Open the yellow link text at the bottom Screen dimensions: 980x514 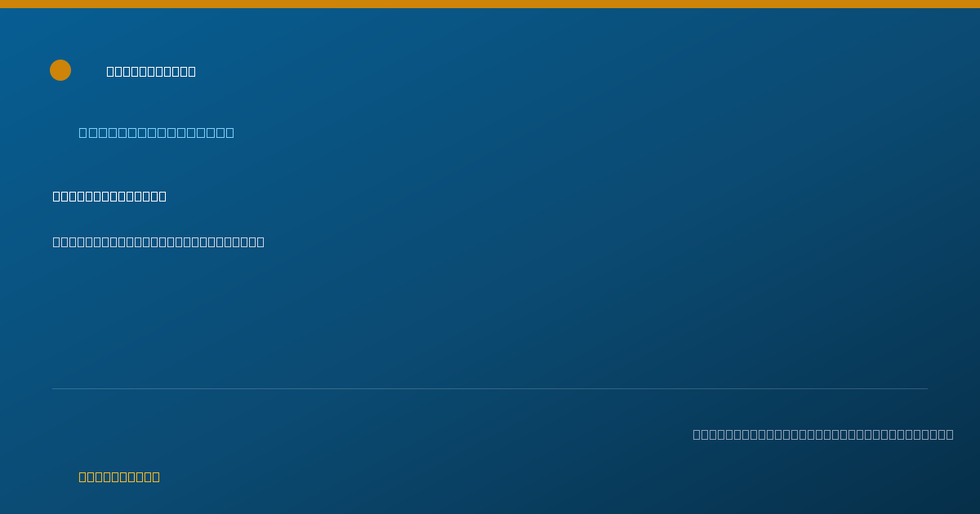tap(119, 476)
